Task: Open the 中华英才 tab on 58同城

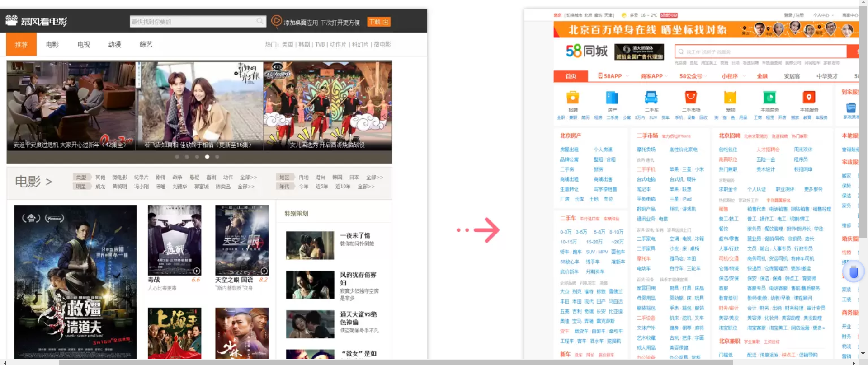Action: 827,76
